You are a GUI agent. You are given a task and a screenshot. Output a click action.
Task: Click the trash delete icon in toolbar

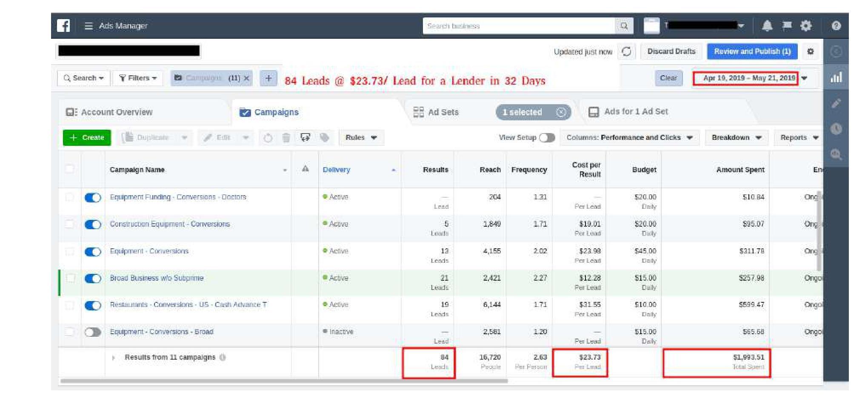pos(286,138)
